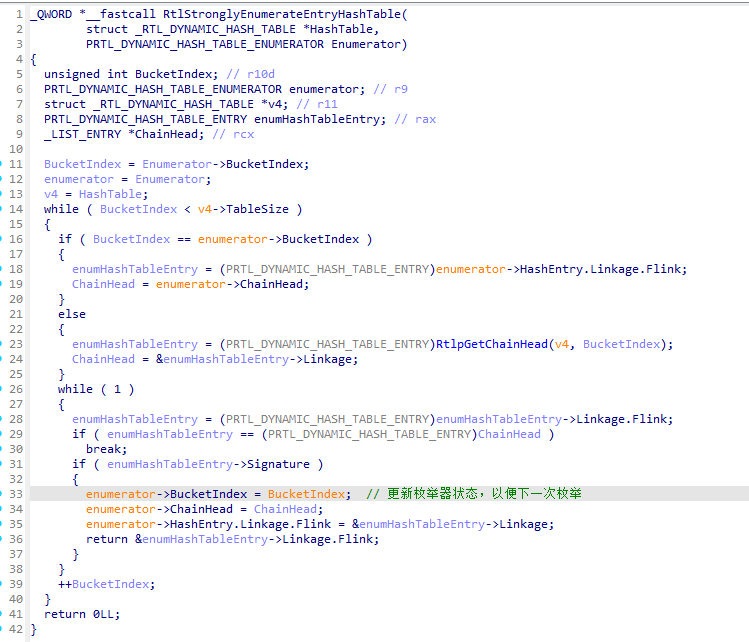Select enumerator->BucketIndex on line 16
The height and width of the screenshot is (642, 749).
click(278, 239)
